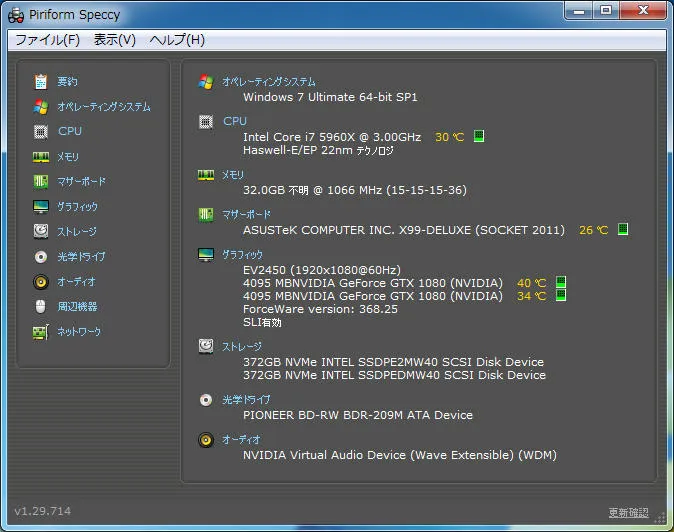Click the optical disc icon in summary pane
This screenshot has height=532, width=674.
[206, 400]
